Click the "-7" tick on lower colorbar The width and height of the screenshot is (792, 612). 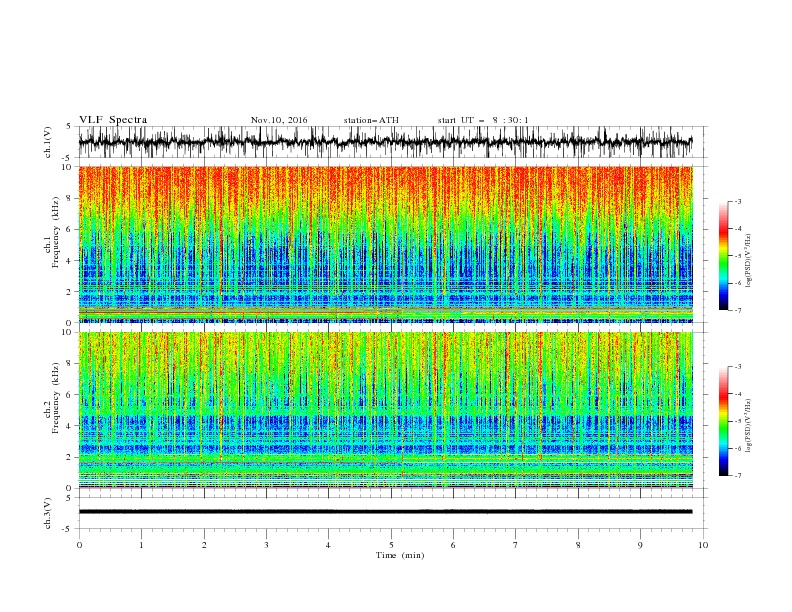click(737, 476)
